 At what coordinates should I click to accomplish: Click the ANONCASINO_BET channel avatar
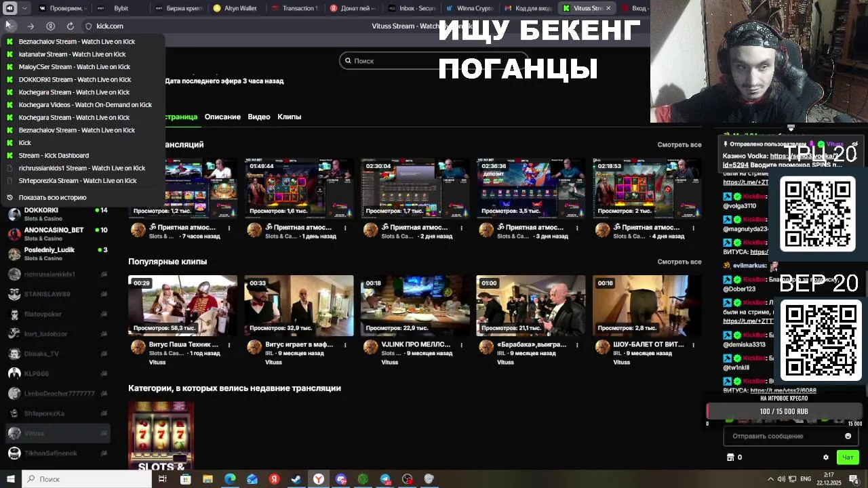(14, 234)
